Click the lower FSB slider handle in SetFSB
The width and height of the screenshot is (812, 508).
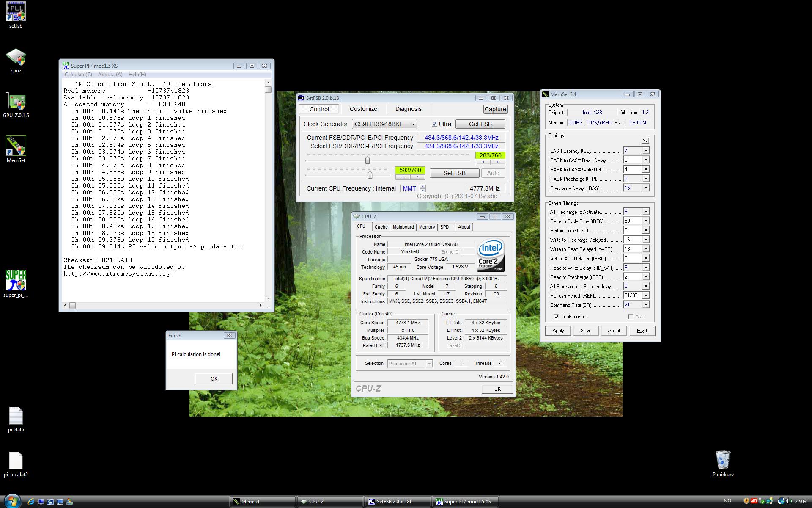click(x=370, y=175)
